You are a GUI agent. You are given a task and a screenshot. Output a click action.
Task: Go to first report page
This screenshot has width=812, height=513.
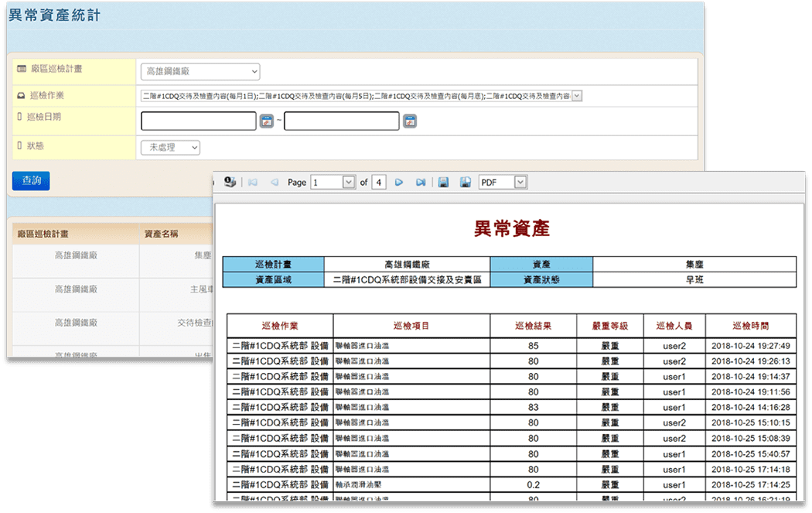(252, 183)
